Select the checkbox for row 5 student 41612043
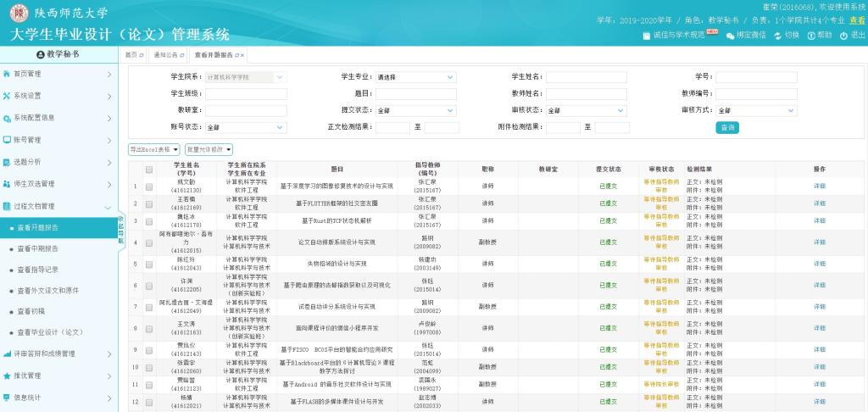Screen dimensions: 868x412 (150, 264)
